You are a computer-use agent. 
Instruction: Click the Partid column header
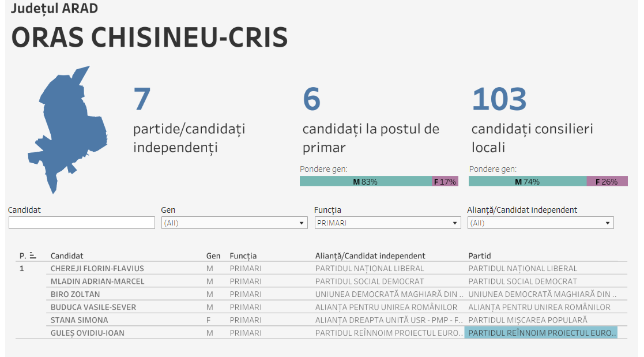480,255
